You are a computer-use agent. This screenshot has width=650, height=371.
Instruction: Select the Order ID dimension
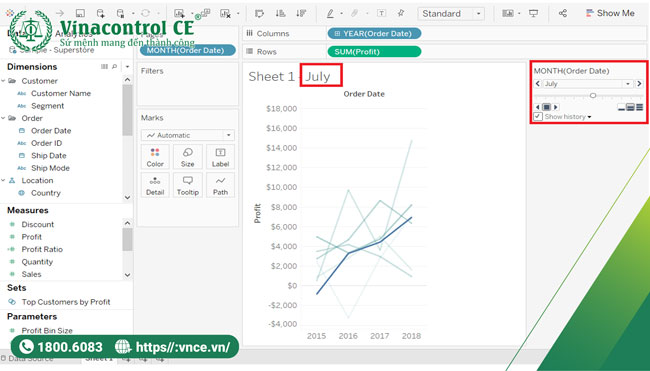[46, 143]
